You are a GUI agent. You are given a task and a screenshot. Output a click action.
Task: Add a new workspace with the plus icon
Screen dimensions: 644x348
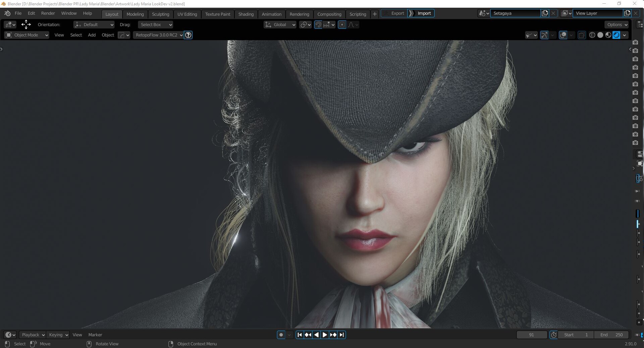point(375,14)
